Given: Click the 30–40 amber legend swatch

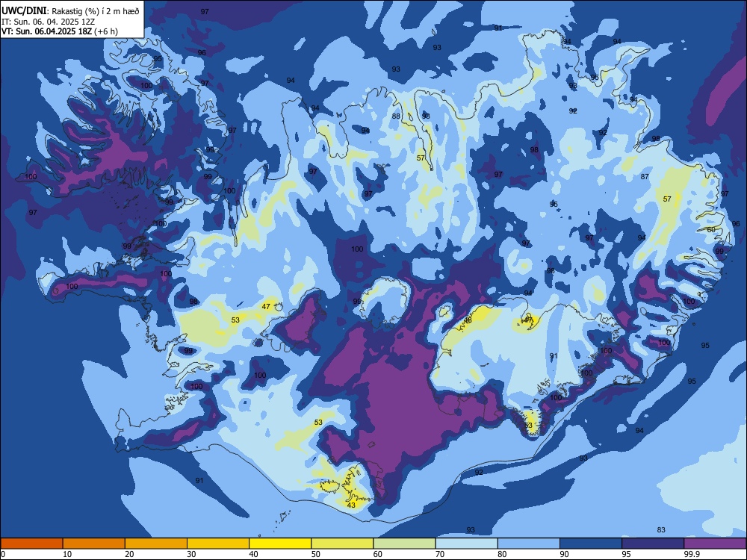Looking at the screenshot, I should tap(218, 544).
